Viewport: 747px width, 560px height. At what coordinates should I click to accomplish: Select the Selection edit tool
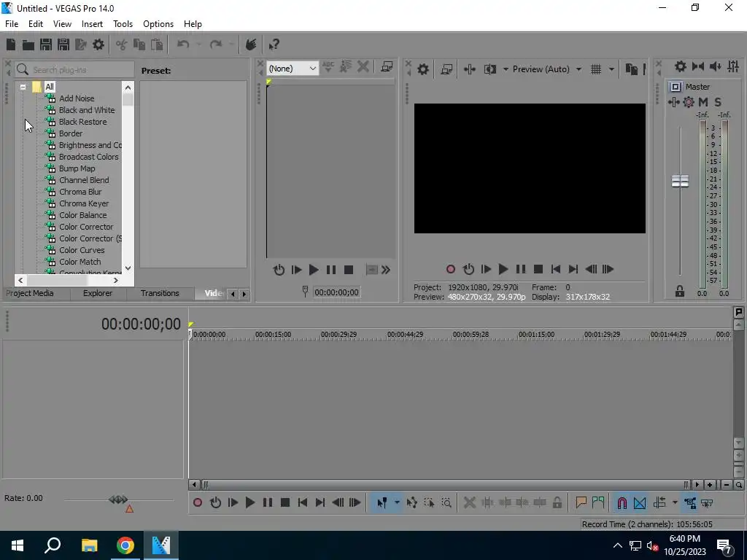[x=429, y=503]
